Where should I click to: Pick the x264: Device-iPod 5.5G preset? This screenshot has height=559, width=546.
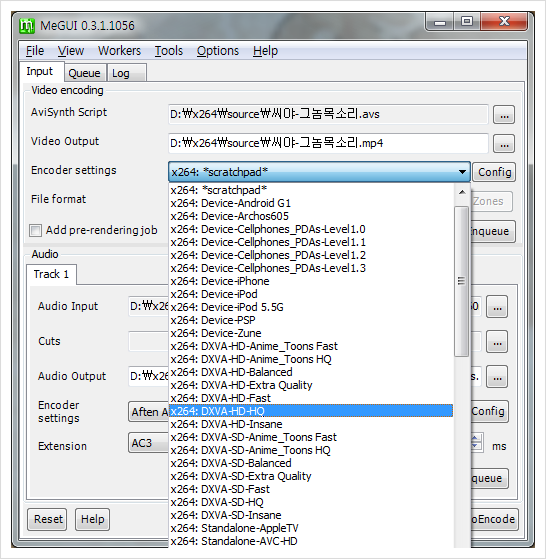pos(311,307)
